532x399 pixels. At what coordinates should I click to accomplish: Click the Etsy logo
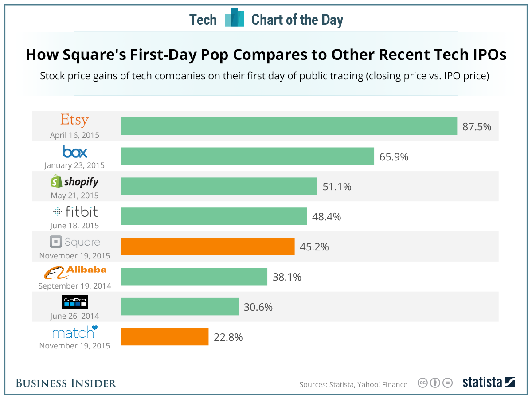(x=74, y=120)
